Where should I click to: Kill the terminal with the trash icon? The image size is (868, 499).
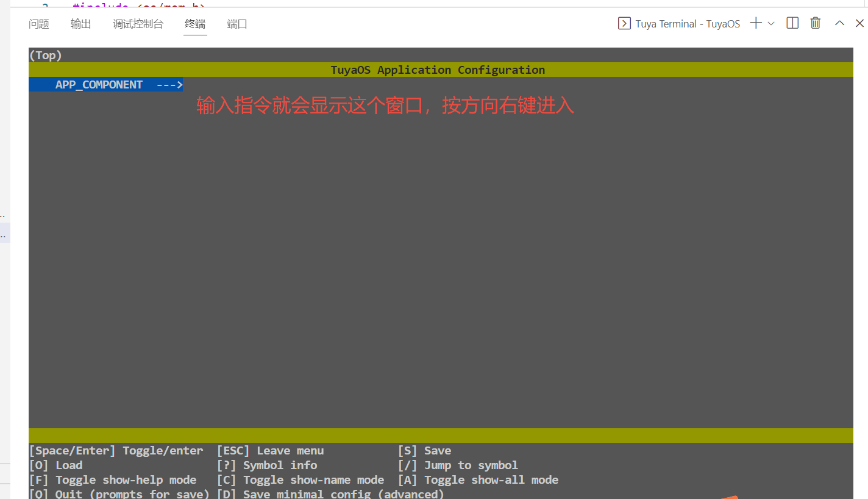(x=816, y=23)
